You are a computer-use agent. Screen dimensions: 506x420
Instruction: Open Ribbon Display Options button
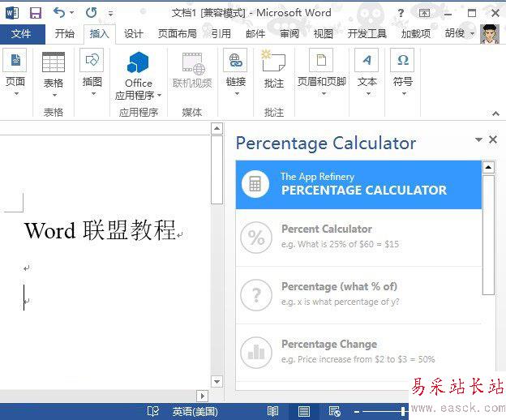click(x=424, y=13)
